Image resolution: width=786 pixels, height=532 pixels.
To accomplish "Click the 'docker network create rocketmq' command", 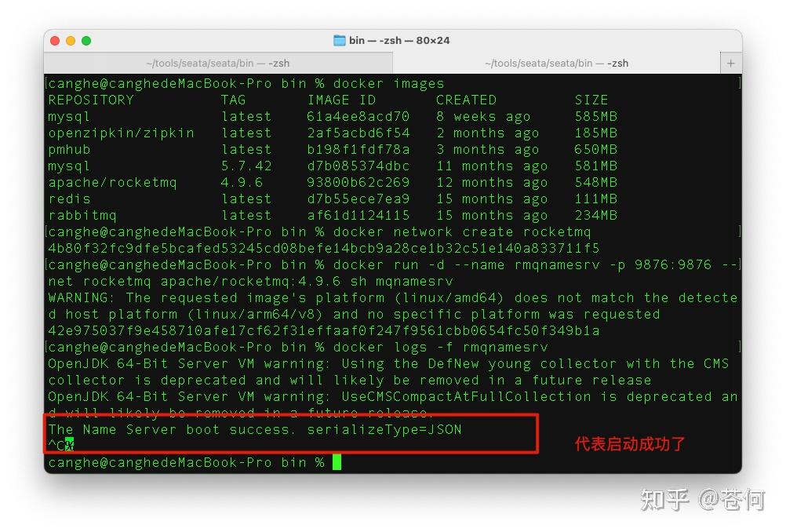I will point(462,232).
